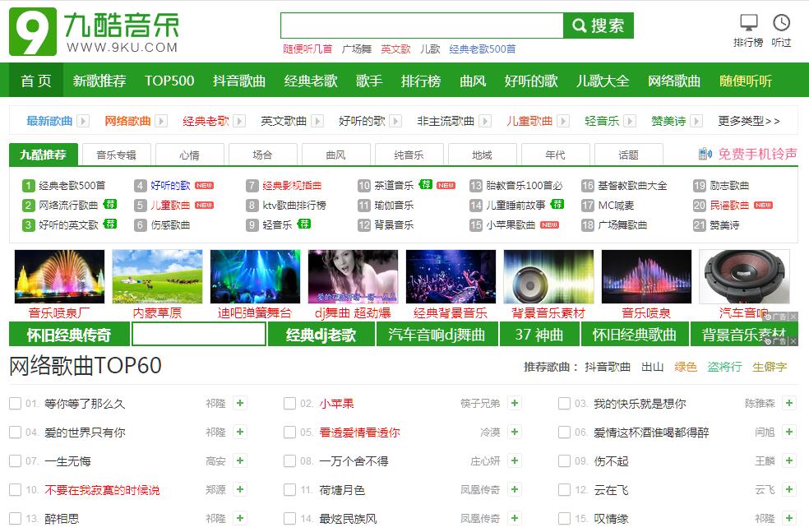
Task: Add song 小苹果 with plus icon
Action: (x=515, y=403)
